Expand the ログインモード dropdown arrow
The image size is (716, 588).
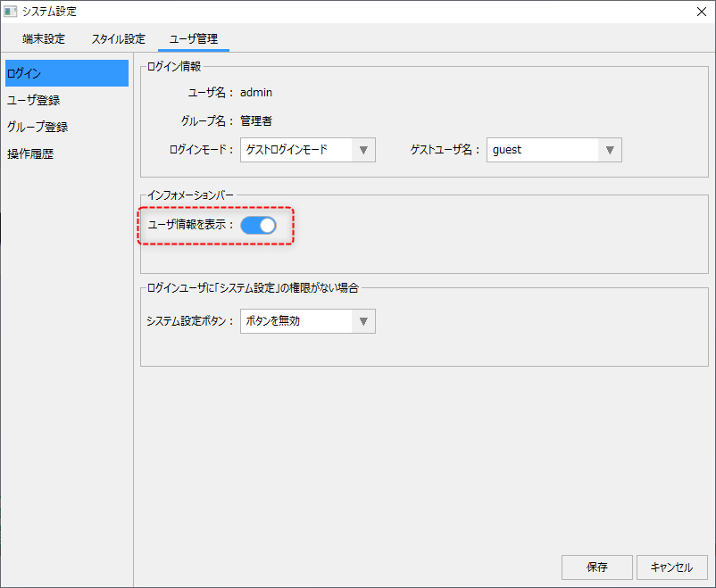[363, 150]
